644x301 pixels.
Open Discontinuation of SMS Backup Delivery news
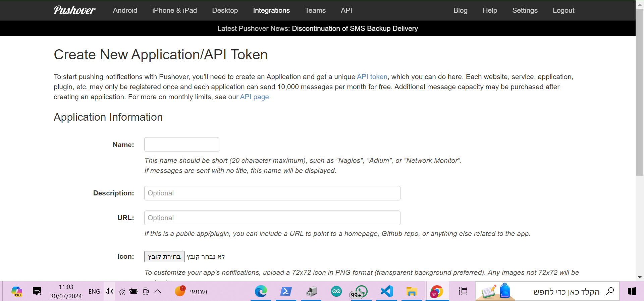(355, 28)
